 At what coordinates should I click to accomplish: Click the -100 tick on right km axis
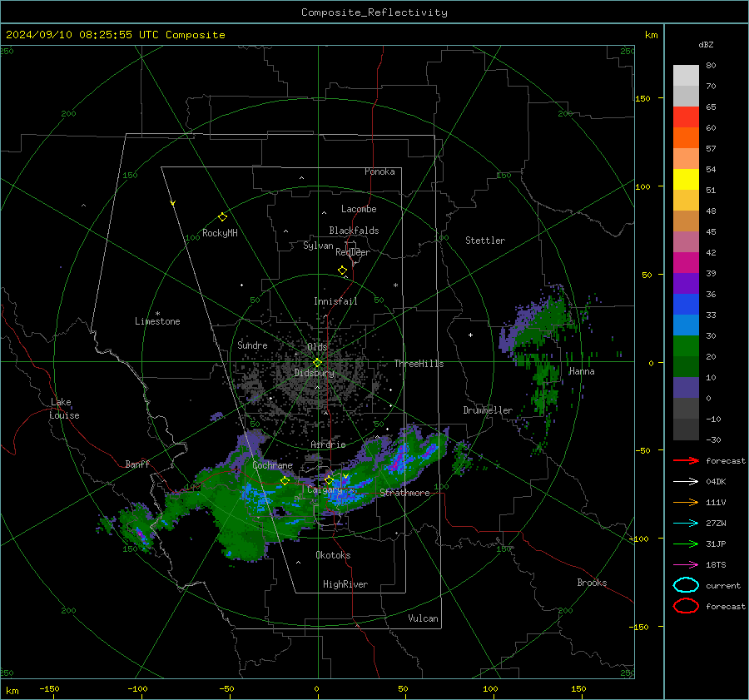638,539
